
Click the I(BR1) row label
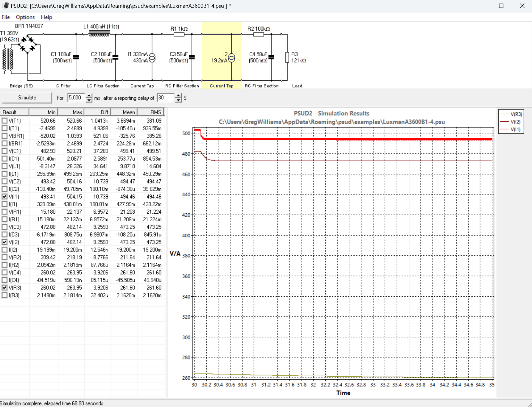[x=15, y=143]
